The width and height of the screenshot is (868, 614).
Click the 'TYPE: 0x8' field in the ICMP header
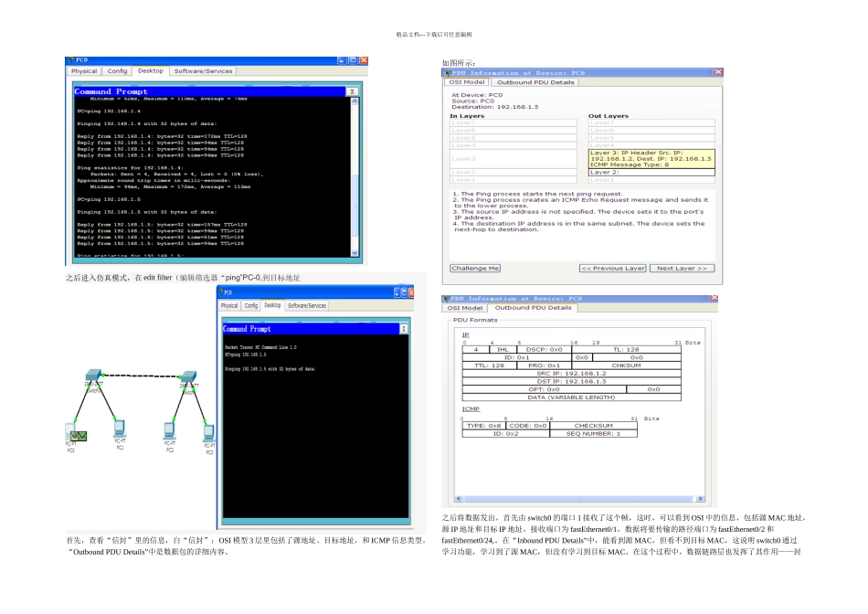484,426
